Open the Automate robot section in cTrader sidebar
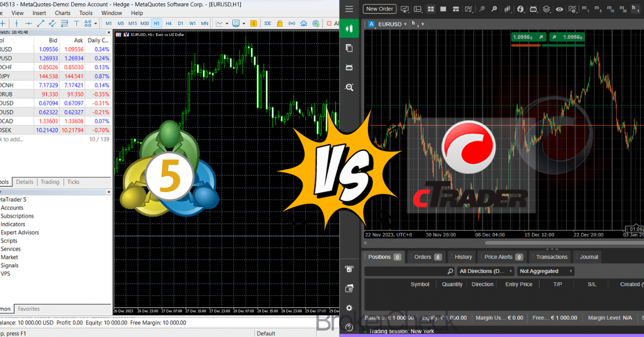This screenshot has height=337, width=644. pos(349,68)
